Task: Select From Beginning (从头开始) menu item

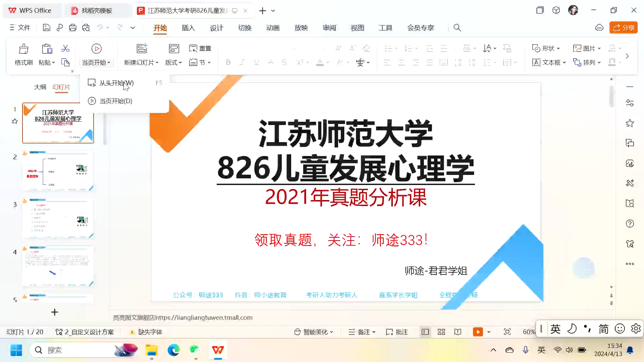Action: click(125, 83)
